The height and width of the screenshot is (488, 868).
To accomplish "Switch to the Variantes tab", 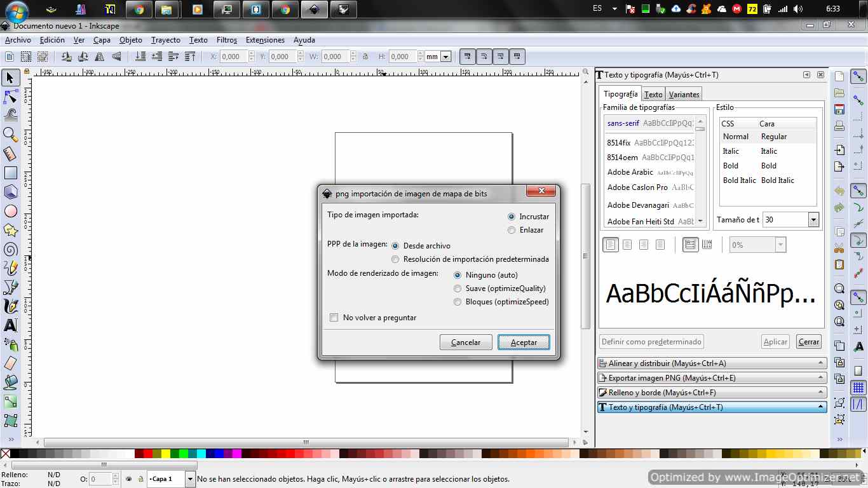I will [684, 95].
